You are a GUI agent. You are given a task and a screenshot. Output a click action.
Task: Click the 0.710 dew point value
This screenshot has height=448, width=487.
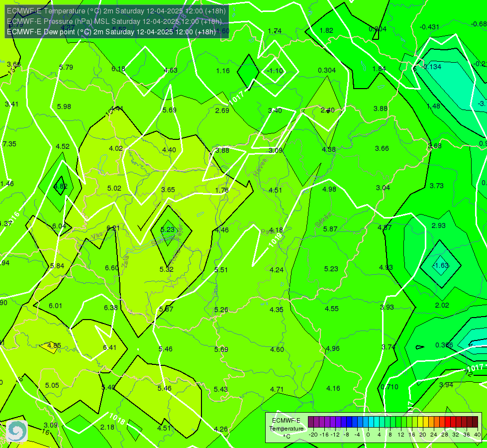(x=390, y=387)
